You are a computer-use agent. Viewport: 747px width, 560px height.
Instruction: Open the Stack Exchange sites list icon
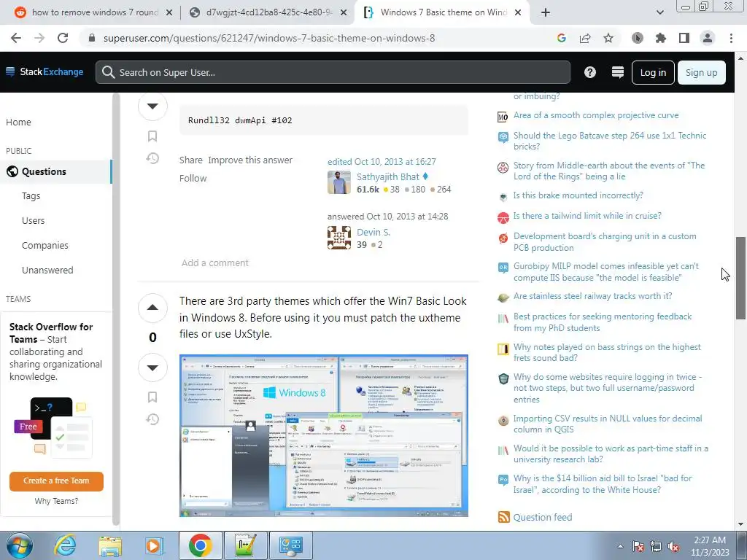click(x=617, y=72)
